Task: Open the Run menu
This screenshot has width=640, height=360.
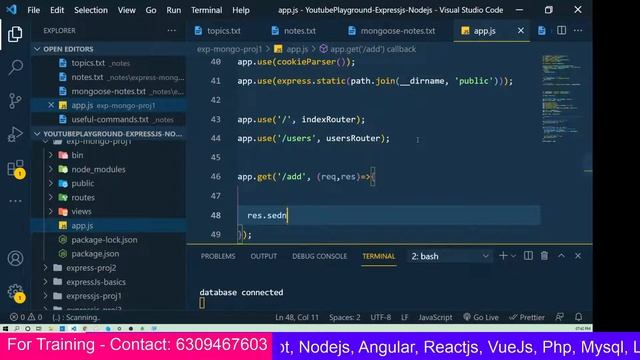Action: [173, 10]
